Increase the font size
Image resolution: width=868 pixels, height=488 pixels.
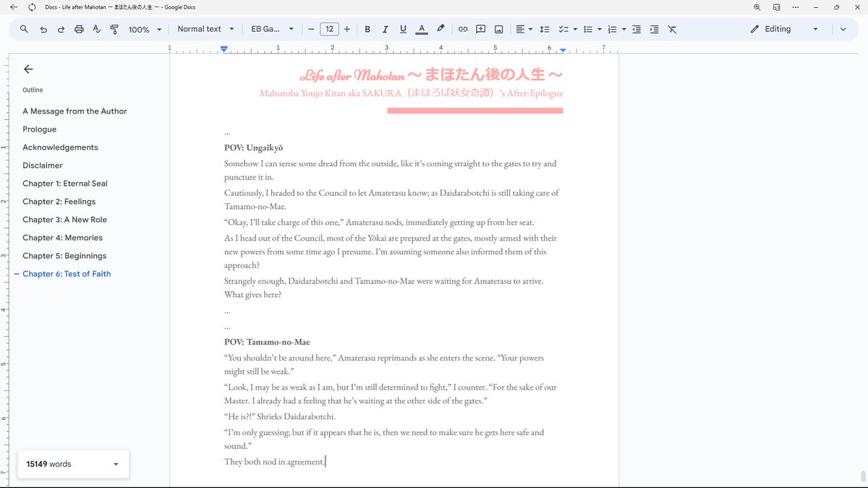coord(347,29)
